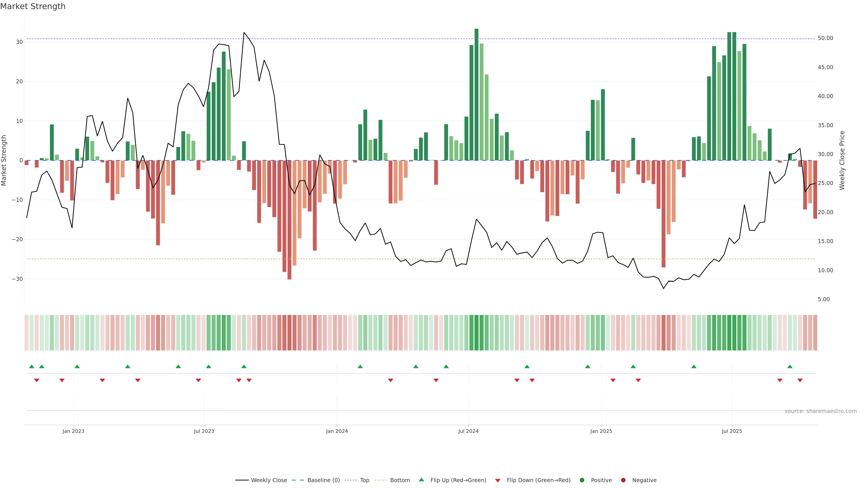This screenshot has height=488, width=868.
Task: Click the green Flip Up legend triangle
Action: 421,480
